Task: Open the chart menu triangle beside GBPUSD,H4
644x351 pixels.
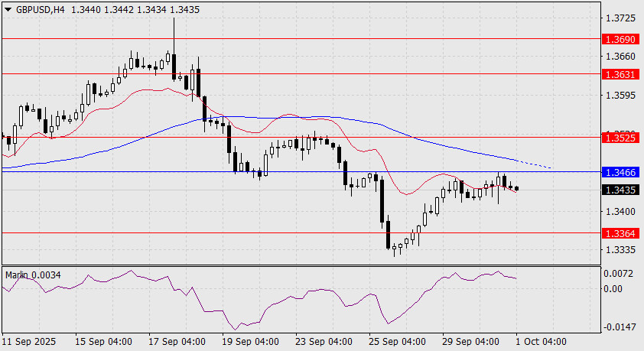Action: click(8, 9)
